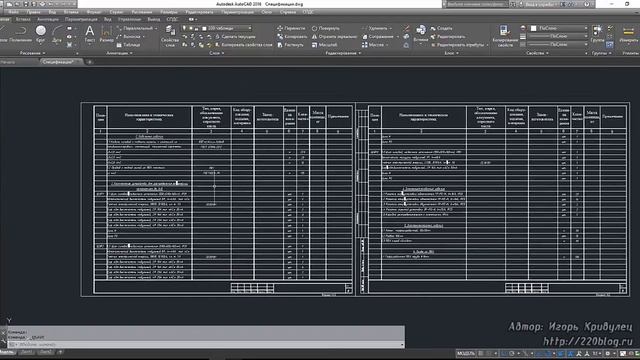This screenshot has height=360, width=640.
Task: Open the Размеры menu
Action: pyautogui.click(x=169, y=12)
